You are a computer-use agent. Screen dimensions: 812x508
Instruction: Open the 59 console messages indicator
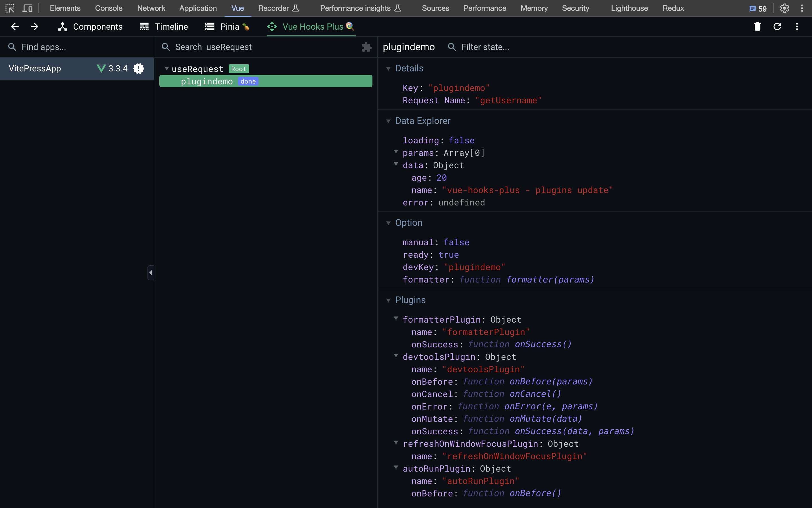(x=758, y=8)
